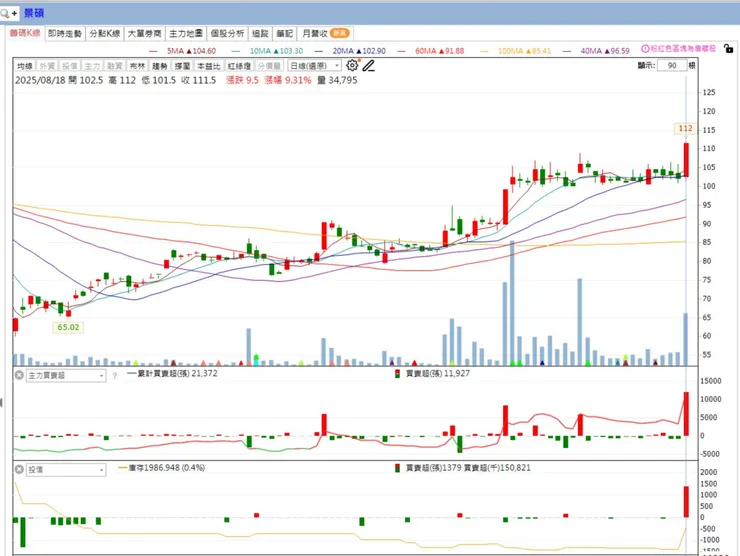
Task: Toggle the 本益比 overlay button
Action: pyautogui.click(x=209, y=66)
